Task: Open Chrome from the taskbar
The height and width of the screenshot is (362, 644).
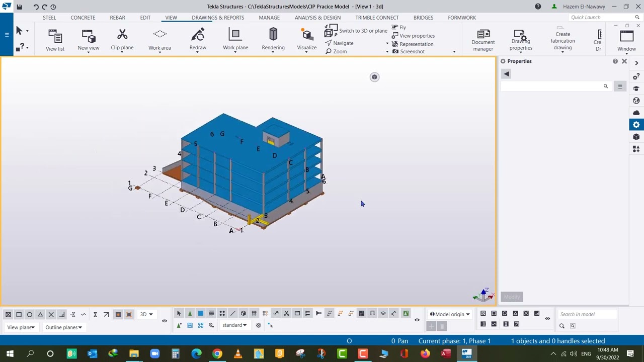Action: (217, 354)
